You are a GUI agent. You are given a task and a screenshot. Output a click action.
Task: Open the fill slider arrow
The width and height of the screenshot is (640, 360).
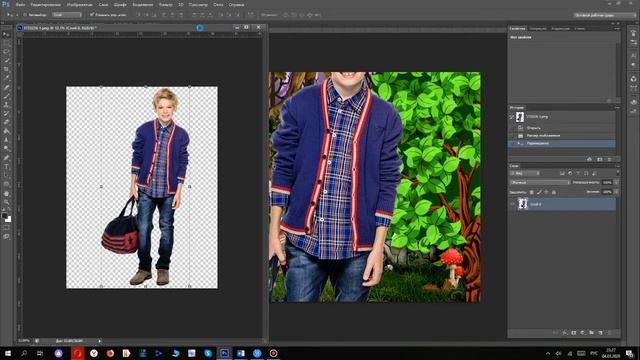coord(616,192)
